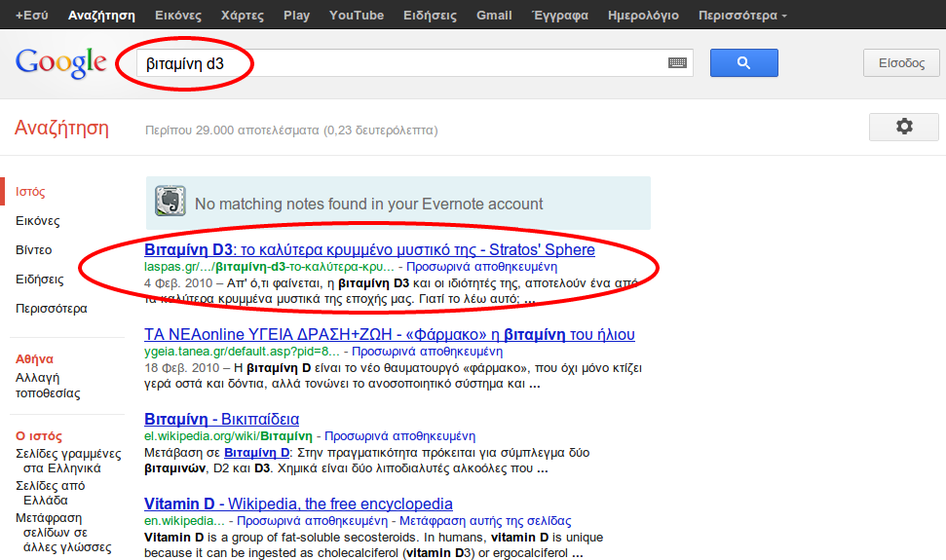Follow the Βιταμίνη D jump link in snippet

point(256,453)
